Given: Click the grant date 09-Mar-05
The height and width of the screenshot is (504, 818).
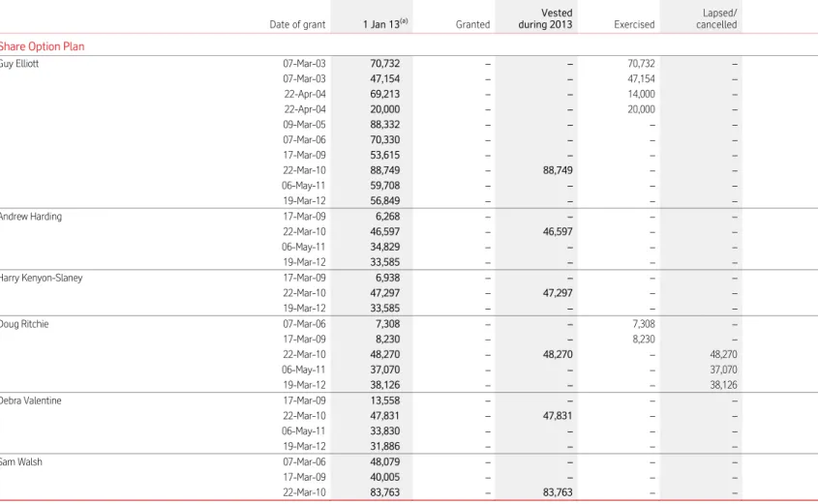Looking at the screenshot, I should (304, 125).
